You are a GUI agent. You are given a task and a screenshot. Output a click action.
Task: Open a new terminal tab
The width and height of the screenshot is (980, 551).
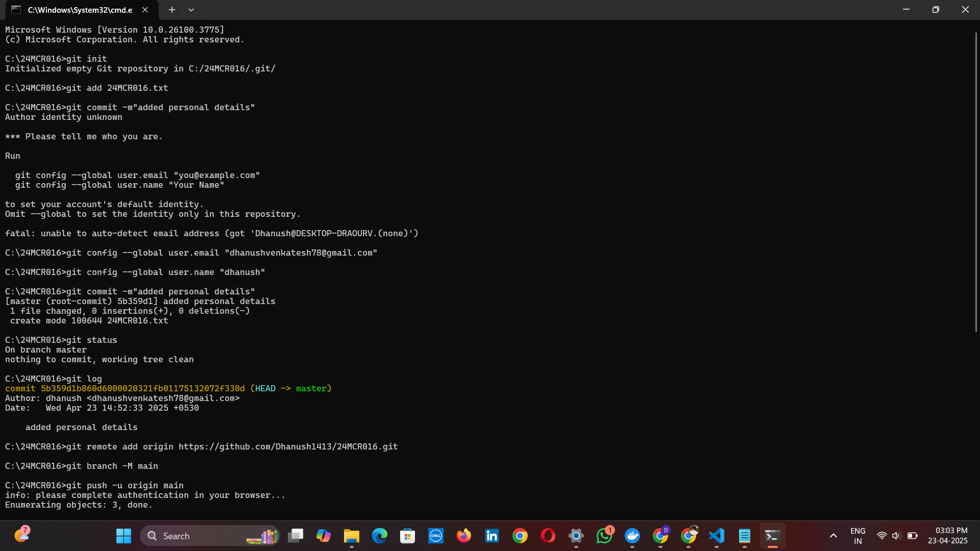point(172,10)
